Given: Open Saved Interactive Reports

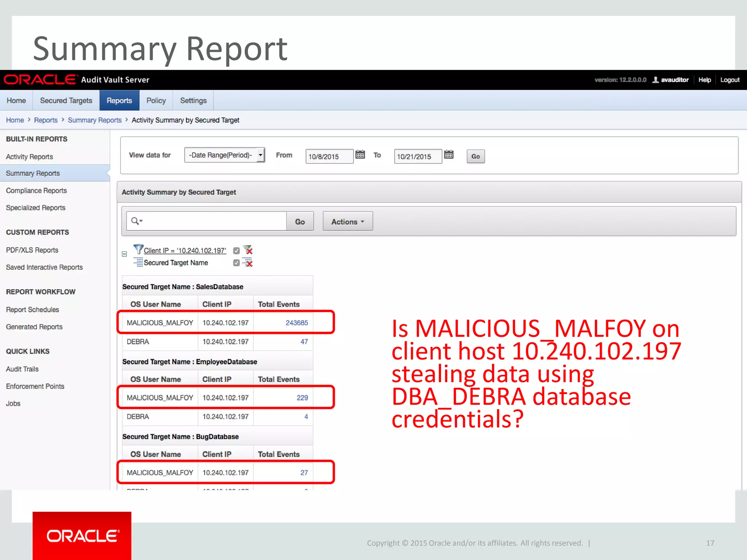Looking at the screenshot, I should (44, 267).
